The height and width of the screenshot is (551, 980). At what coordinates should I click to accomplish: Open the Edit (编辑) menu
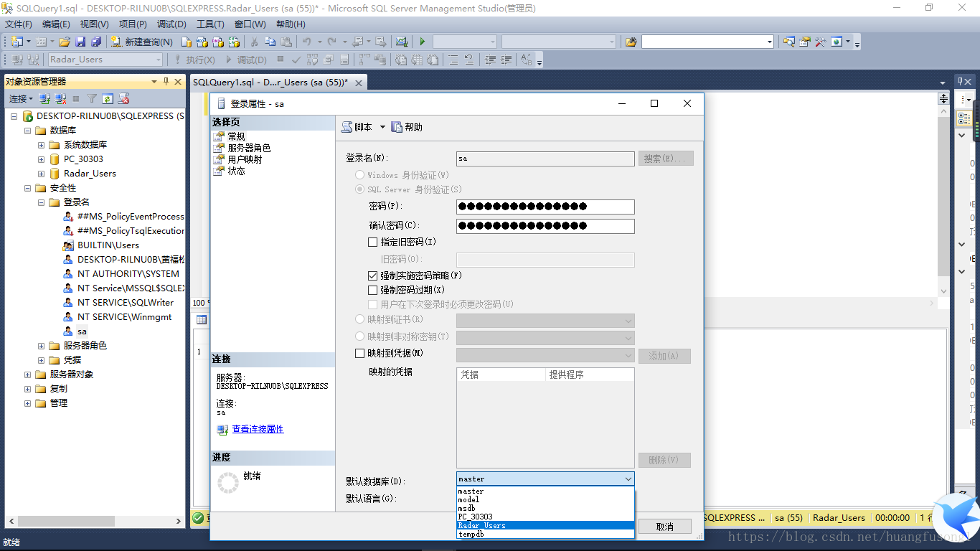(57, 24)
